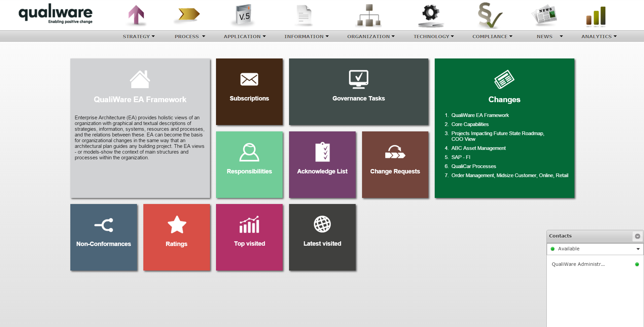Image resolution: width=644 pixels, height=327 pixels.
Task: Click the QualiWare EA Framework tile heading
Action: point(140,99)
